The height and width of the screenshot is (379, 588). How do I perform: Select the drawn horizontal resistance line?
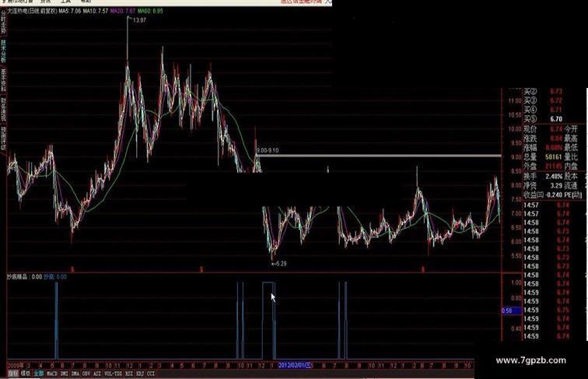(x=379, y=156)
